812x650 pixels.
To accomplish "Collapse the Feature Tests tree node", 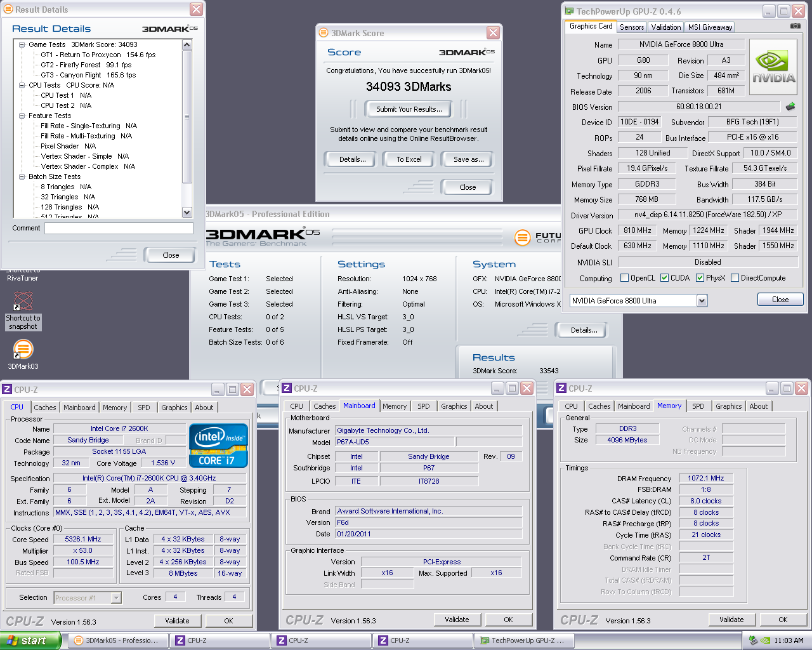I will (x=22, y=116).
